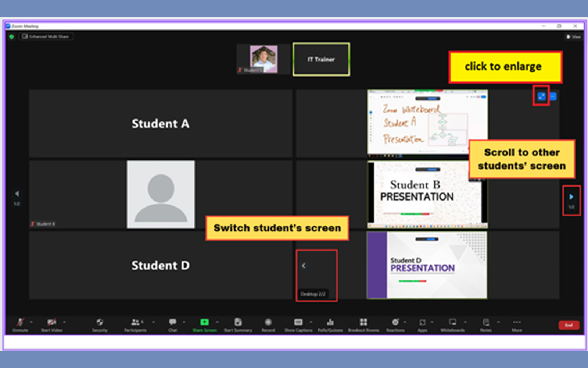End the meeting
The image size is (588, 368).
click(x=569, y=325)
